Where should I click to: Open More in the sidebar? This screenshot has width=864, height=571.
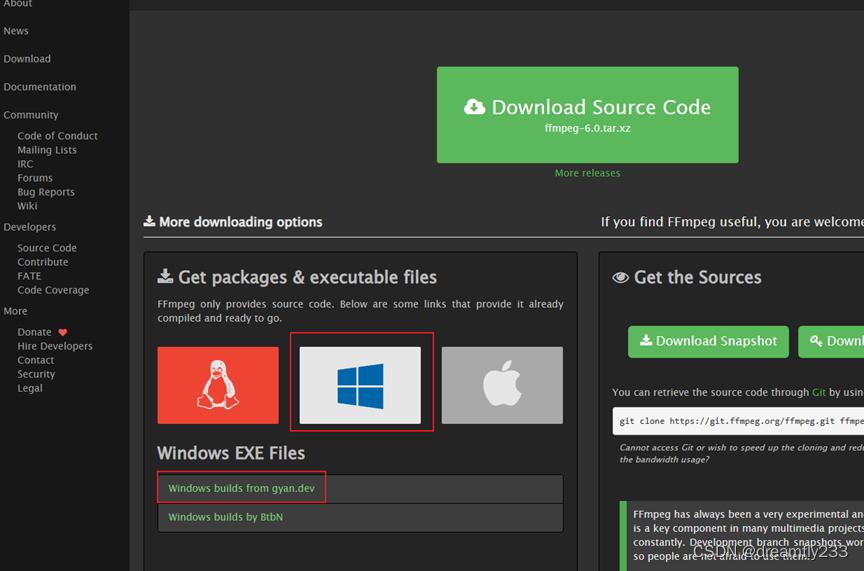(15, 311)
